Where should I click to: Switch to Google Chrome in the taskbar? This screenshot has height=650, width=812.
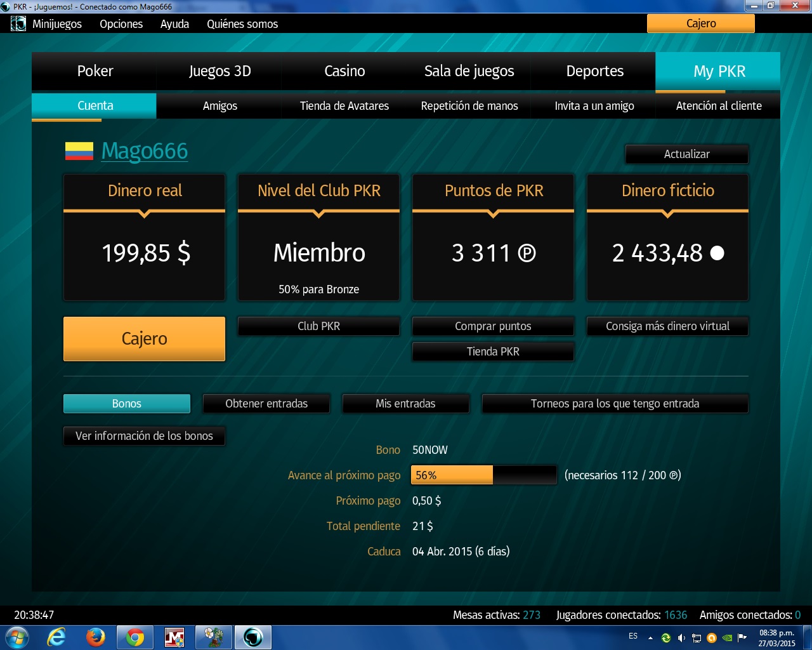tap(135, 637)
